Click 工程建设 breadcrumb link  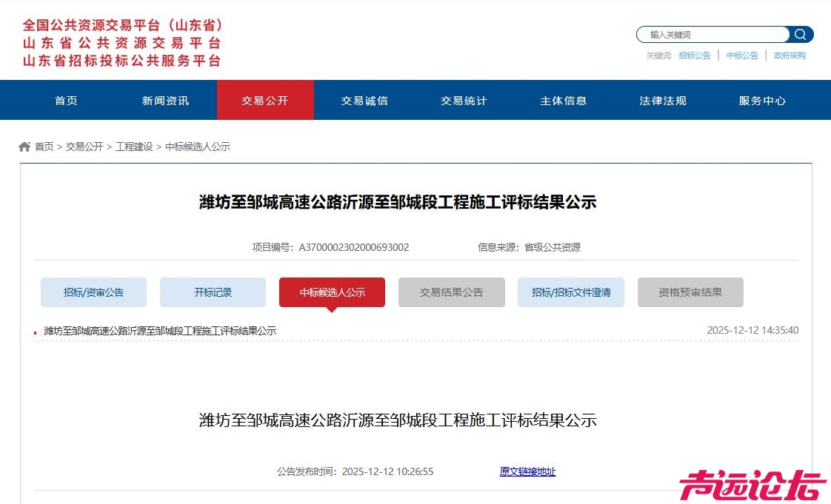pyautogui.click(x=134, y=147)
